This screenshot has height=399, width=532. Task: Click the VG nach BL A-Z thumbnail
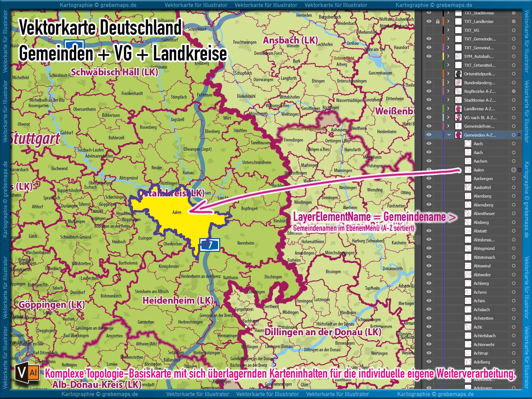pyautogui.click(x=459, y=117)
